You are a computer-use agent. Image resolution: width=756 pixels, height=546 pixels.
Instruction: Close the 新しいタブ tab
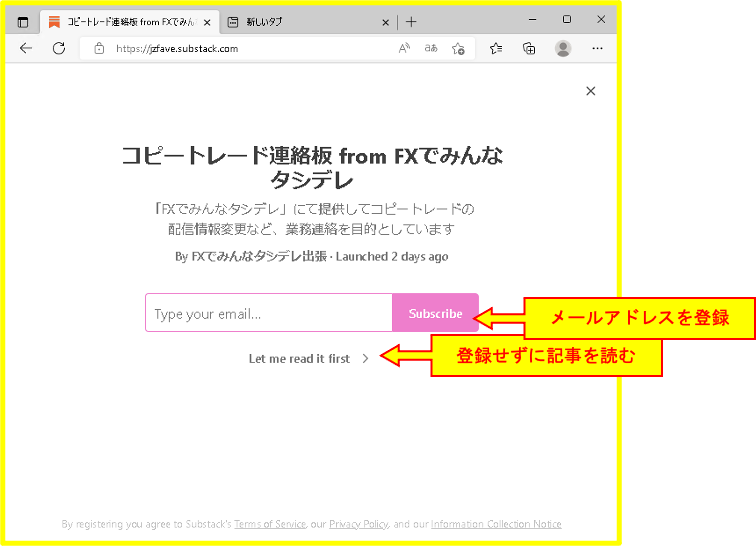click(x=385, y=22)
